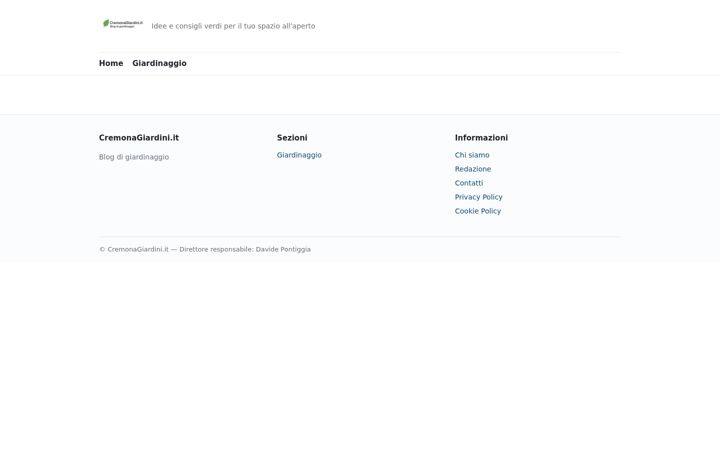
Task: Go to the Contatti link
Action: coord(469,183)
